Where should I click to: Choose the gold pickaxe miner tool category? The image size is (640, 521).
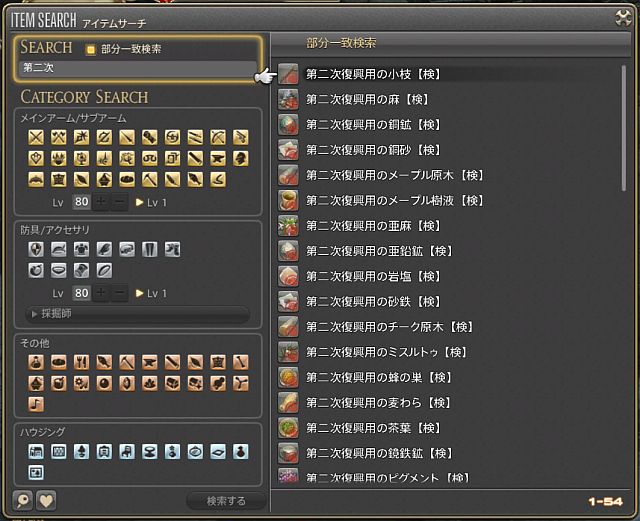(149, 179)
